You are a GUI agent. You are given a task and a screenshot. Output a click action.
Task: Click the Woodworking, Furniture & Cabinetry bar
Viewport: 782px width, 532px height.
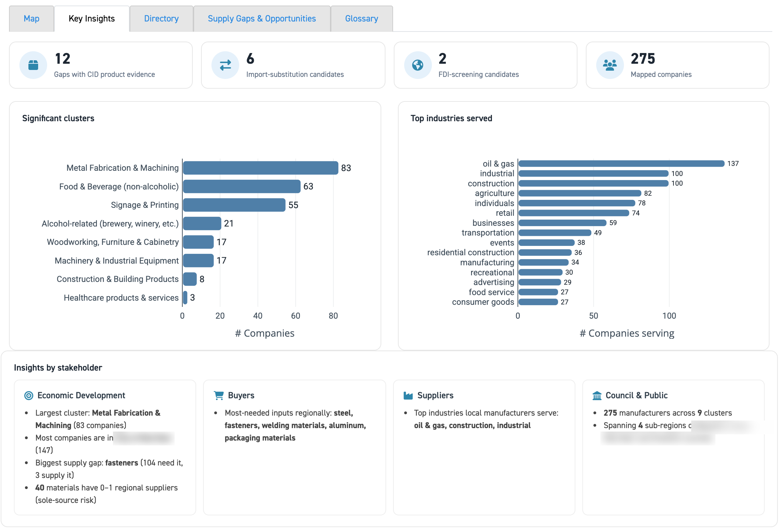198,242
